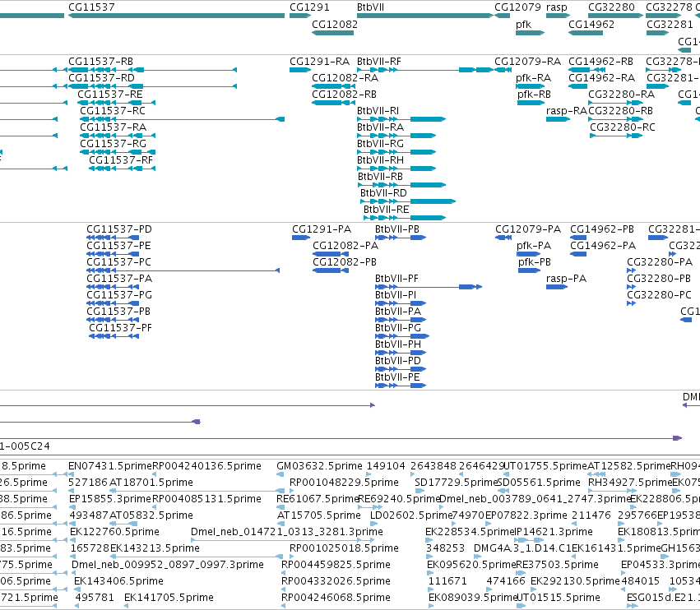Click EST label GM03632.5prime

coord(319,466)
